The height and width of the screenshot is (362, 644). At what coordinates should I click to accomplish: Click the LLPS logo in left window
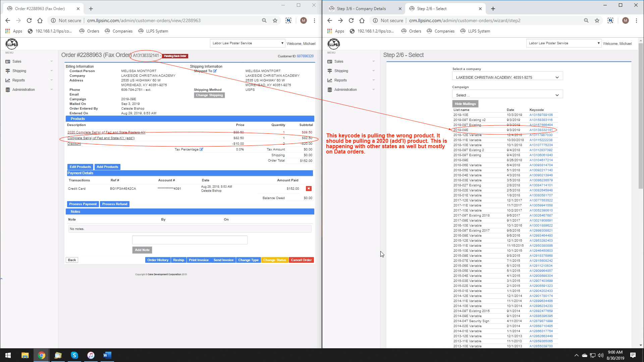coord(11,44)
